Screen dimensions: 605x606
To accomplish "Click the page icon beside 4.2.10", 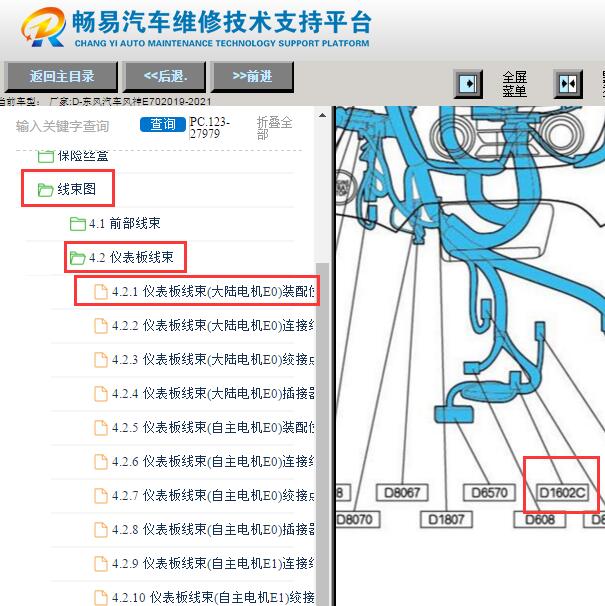I will point(101,598).
